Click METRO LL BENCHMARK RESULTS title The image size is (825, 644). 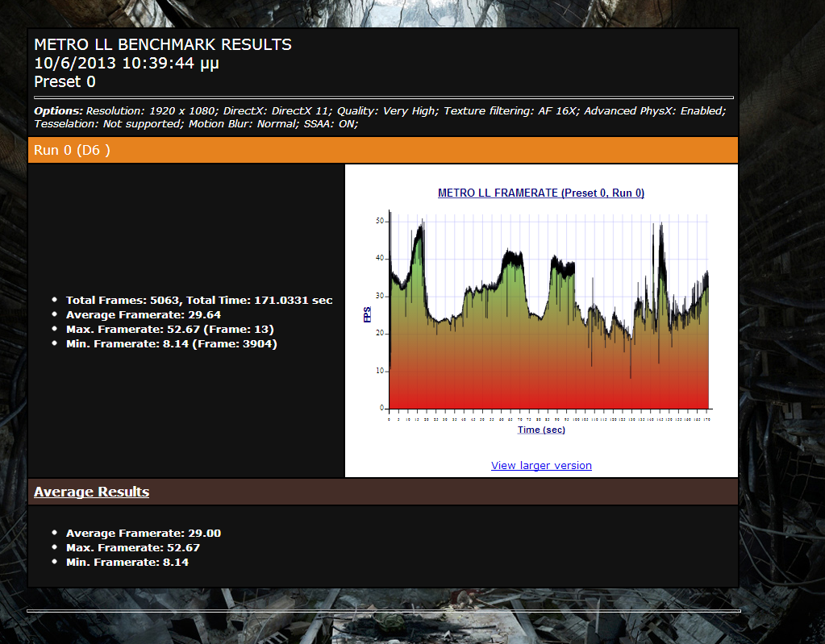pyautogui.click(x=163, y=44)
